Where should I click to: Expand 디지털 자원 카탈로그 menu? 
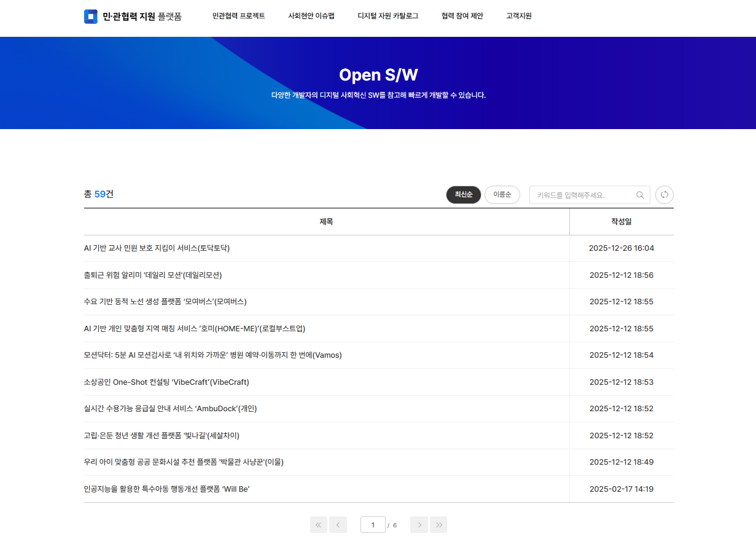pyautogui.click(x=388, y=16)
